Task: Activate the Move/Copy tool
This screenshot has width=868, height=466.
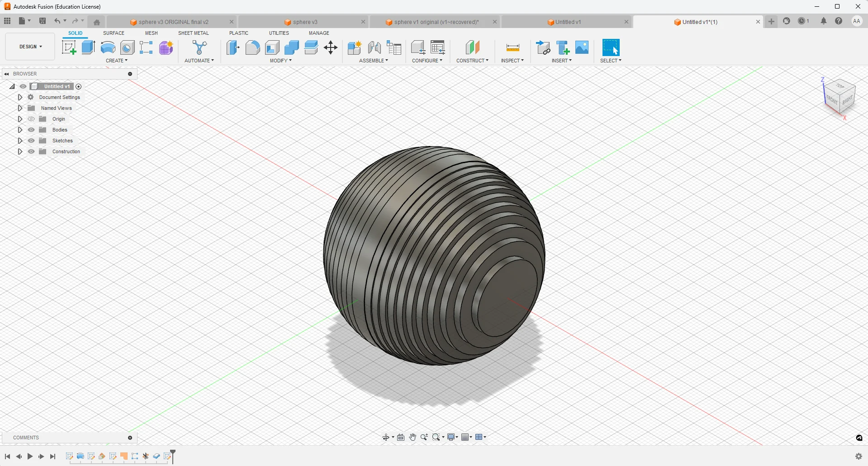Action: (x=331, y=47)
